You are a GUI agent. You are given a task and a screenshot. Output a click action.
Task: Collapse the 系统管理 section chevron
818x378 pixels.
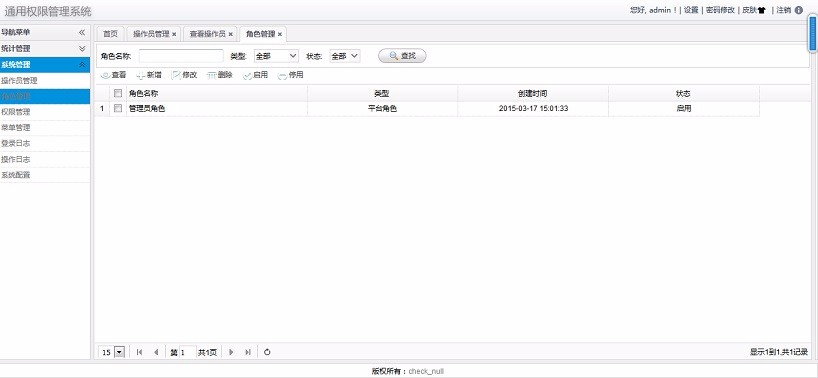point(82,65)
